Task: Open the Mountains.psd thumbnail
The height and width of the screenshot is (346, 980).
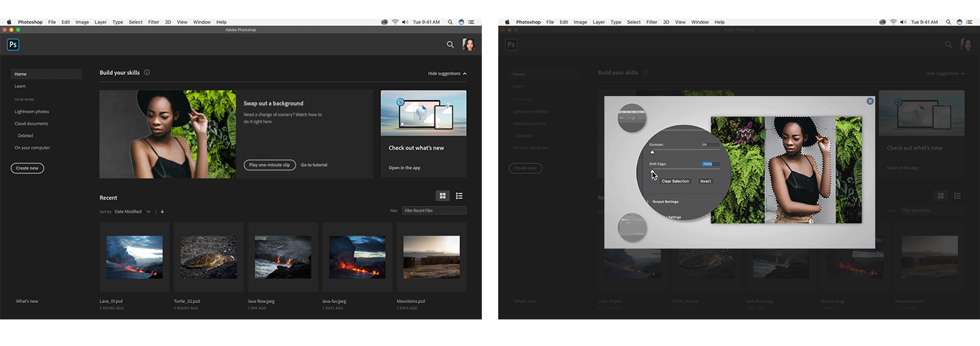Action: tap(431, 257)
